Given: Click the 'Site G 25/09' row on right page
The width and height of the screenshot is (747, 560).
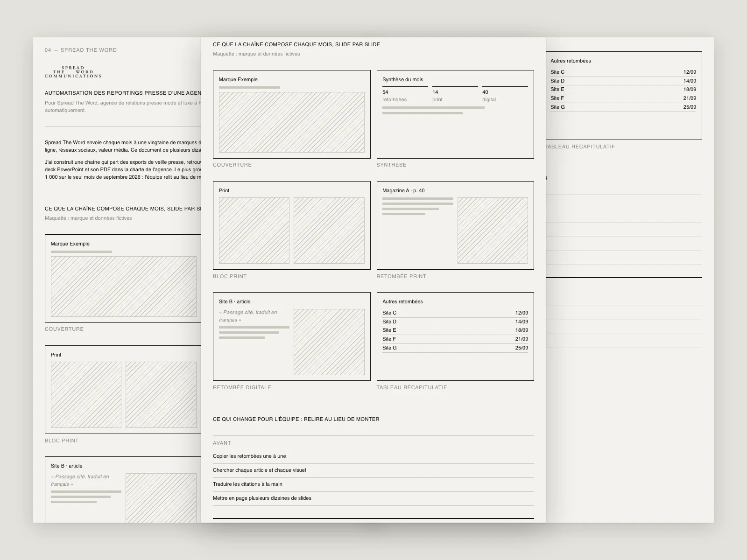Looking at the screenshot, I should (x=623, y=107).
